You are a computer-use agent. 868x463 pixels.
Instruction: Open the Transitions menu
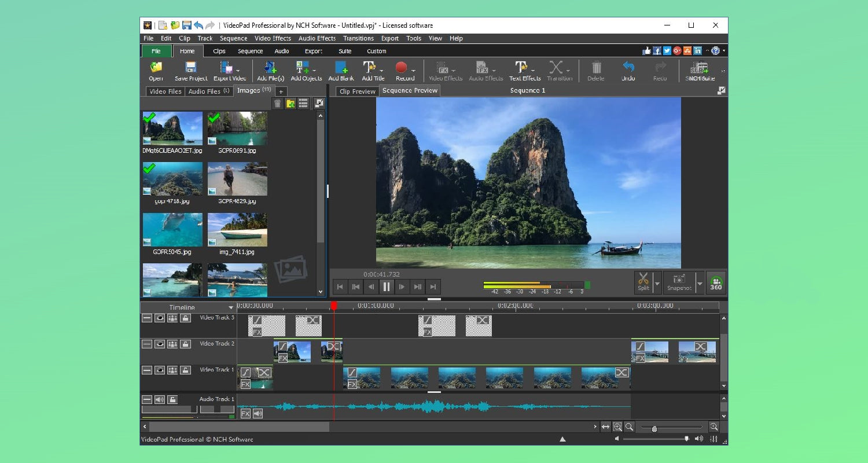tap(358, 38)
